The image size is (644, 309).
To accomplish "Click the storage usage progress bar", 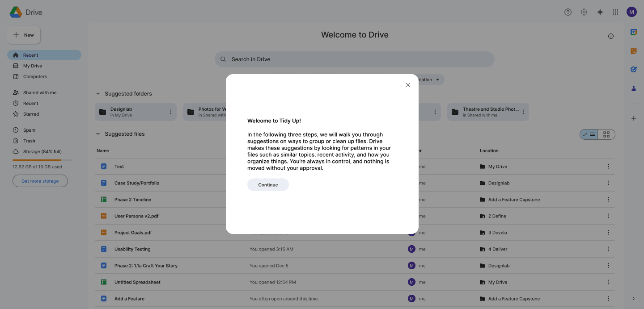I will click(x=42, y=160).
